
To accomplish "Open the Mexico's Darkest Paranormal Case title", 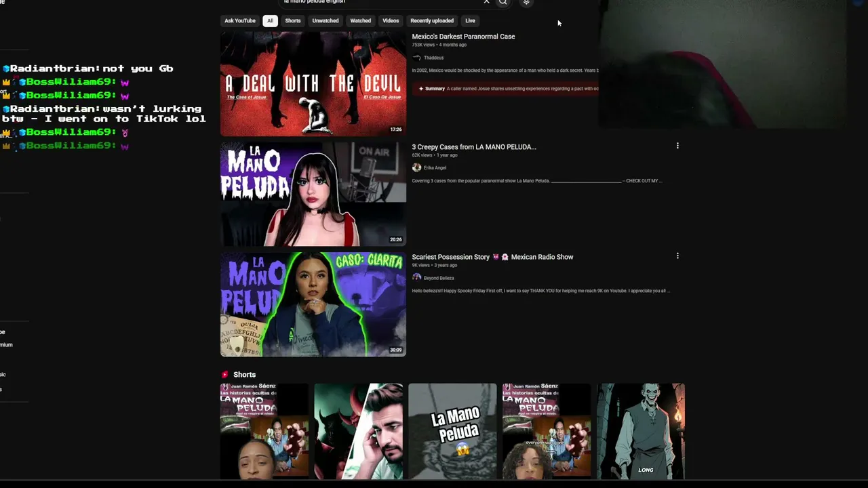I will tap(463, 37).
